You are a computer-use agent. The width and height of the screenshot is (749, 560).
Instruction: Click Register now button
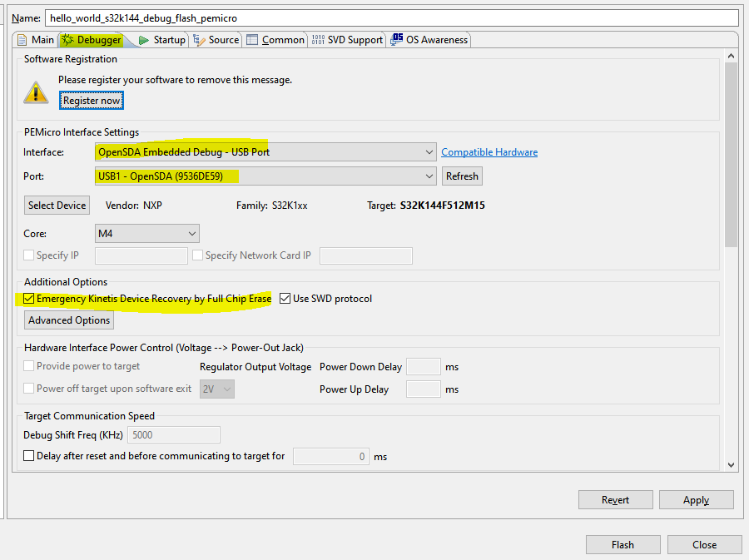point(92,101)
